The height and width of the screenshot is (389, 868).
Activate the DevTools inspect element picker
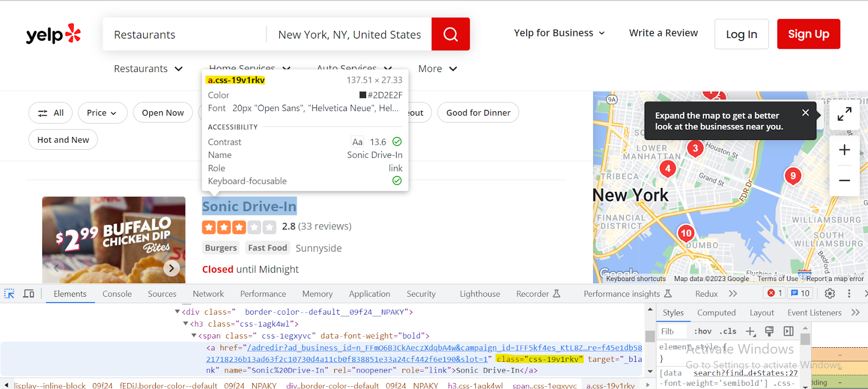9,294
